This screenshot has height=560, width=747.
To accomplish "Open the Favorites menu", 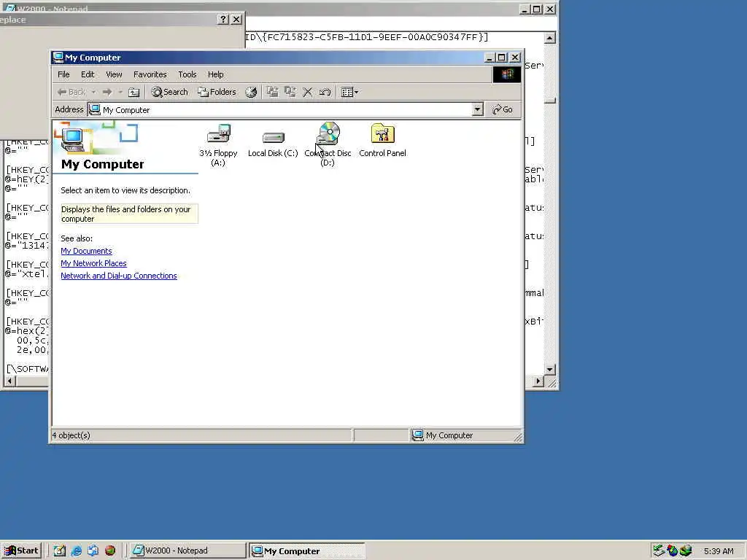I will tap(150, 74).
